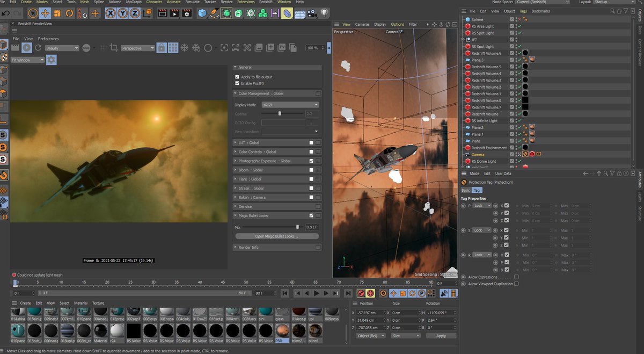Screen dimensions: 644x354
Task: Add a Cube primitive object
Action: (202, 13)
